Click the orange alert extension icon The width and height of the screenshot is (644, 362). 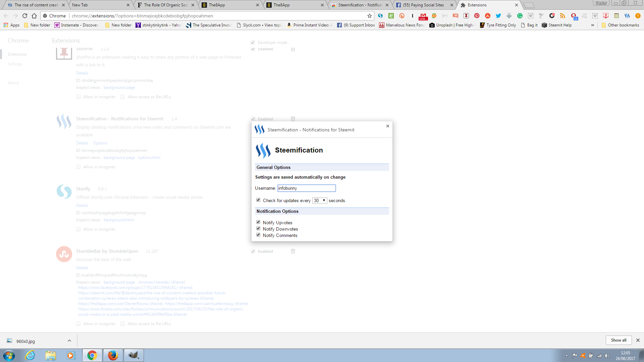click(638, 16)
